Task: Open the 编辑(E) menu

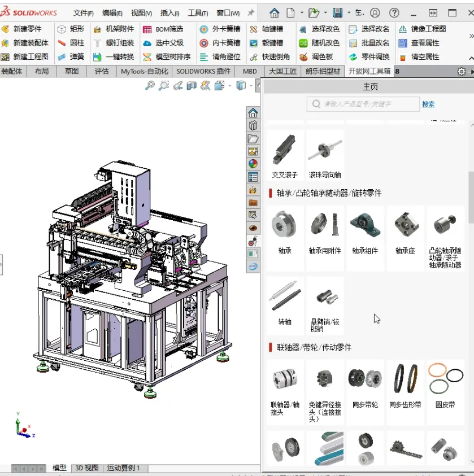Action: 112,13
